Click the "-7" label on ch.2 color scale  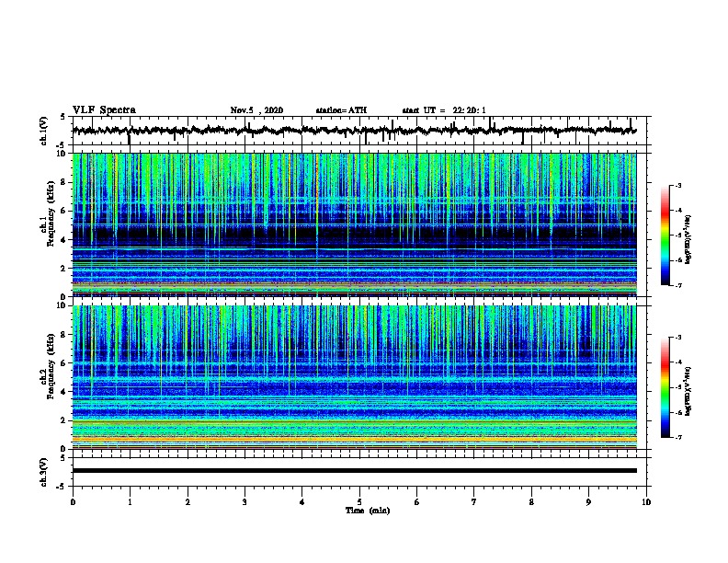pyautogui.click(x=677, y=437)
